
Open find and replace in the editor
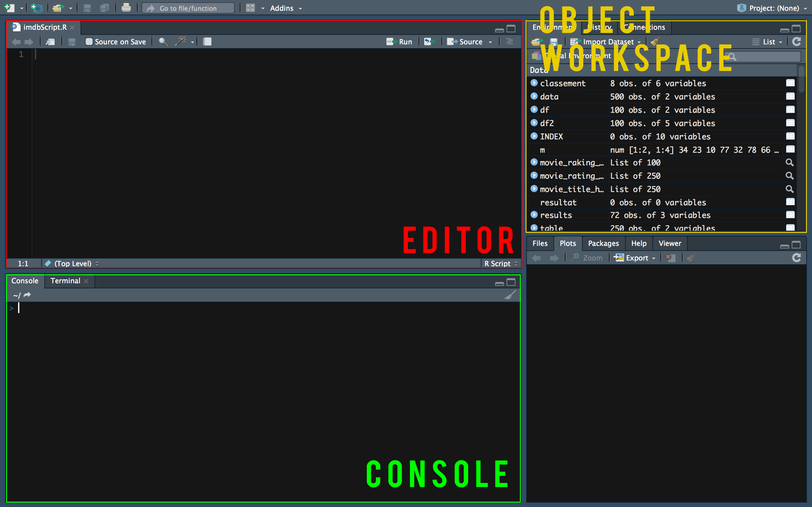click(x=163, y=42)
